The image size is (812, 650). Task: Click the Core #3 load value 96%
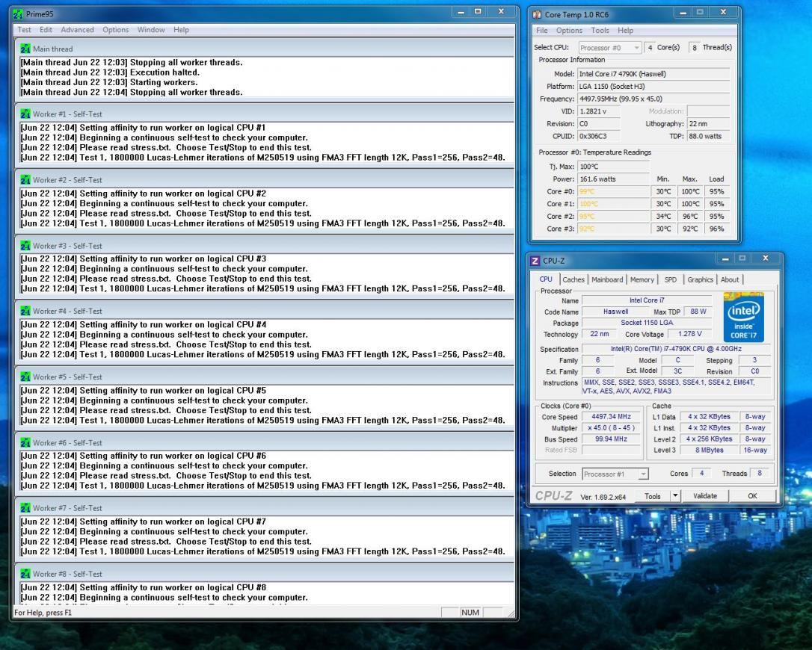[x=716, y=229]
